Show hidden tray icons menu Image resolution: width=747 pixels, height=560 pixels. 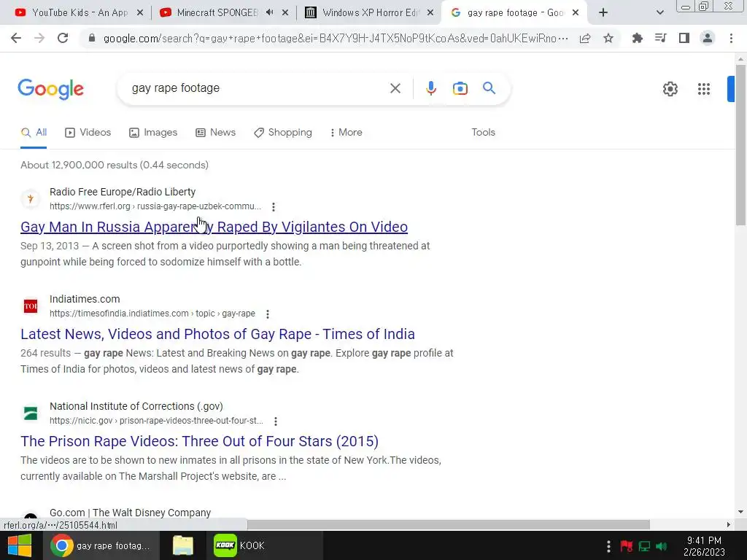coord(608,546)
